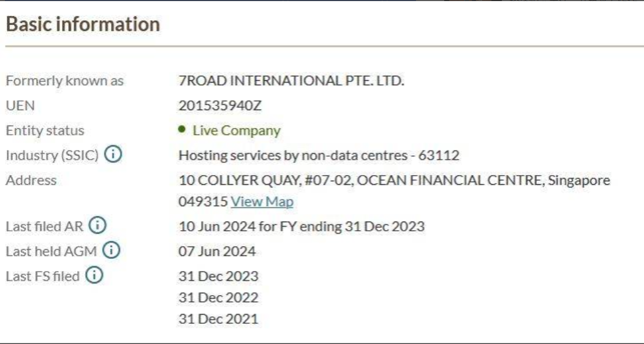Click the UEN number 201535940Z

(220, 105)
